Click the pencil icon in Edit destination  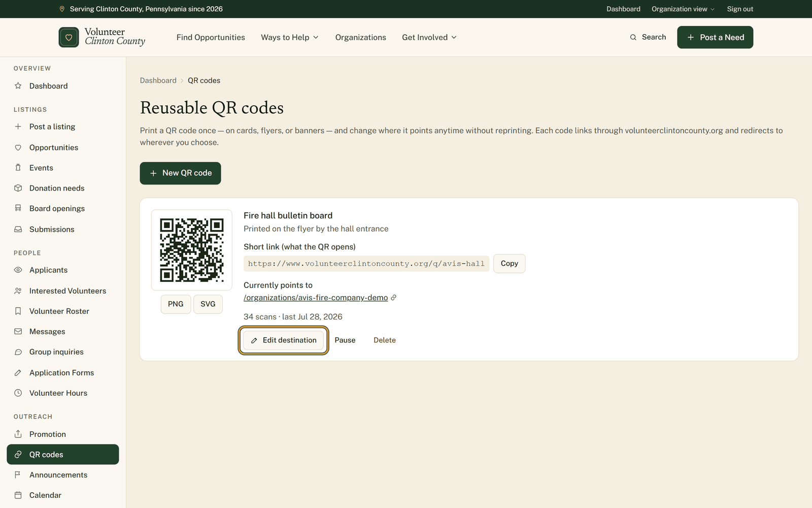[x=254, y=340]
